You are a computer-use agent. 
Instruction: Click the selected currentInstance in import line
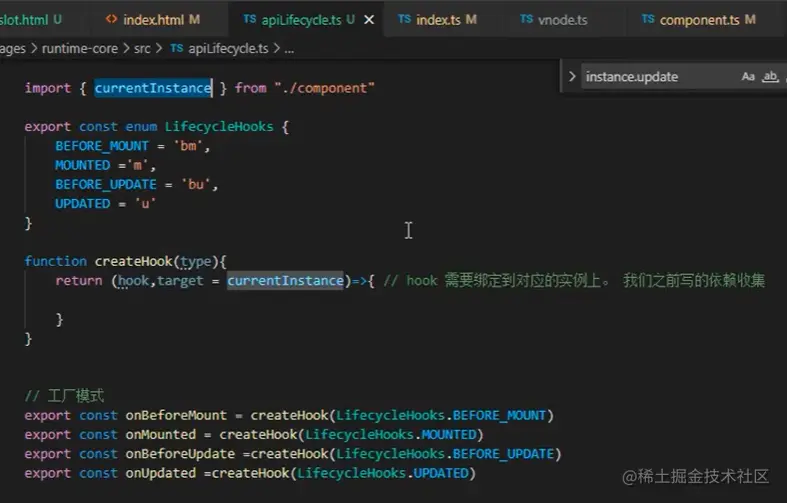153,88
